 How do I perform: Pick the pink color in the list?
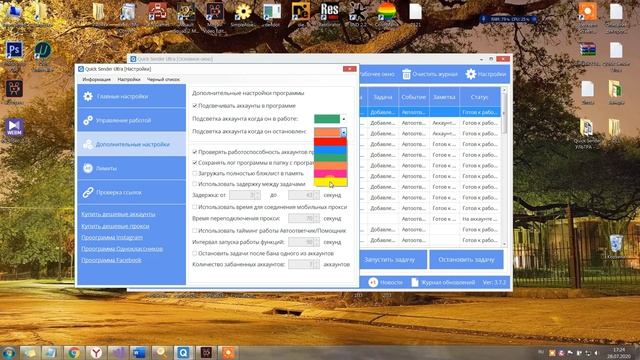pyautogui.click(x=330, y=174)
